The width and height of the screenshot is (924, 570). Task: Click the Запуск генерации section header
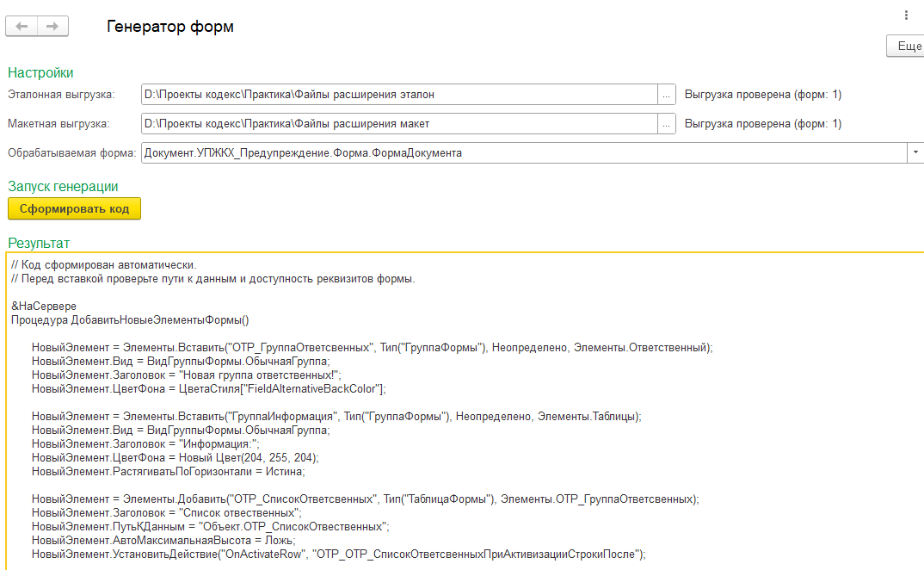(x=63, y=187)
